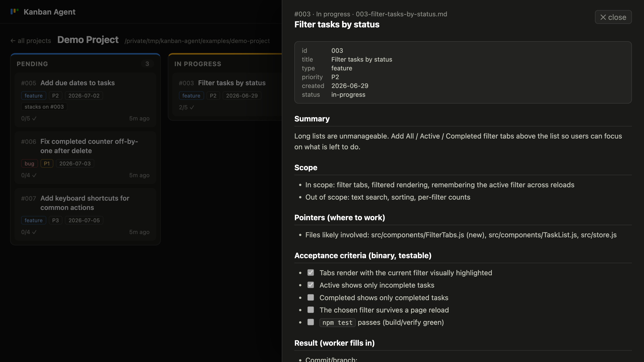This screenshot has width=644, height=362.
Task: Click the project path /private/tmp/kanban-agent text
Action: click(197, 41)
